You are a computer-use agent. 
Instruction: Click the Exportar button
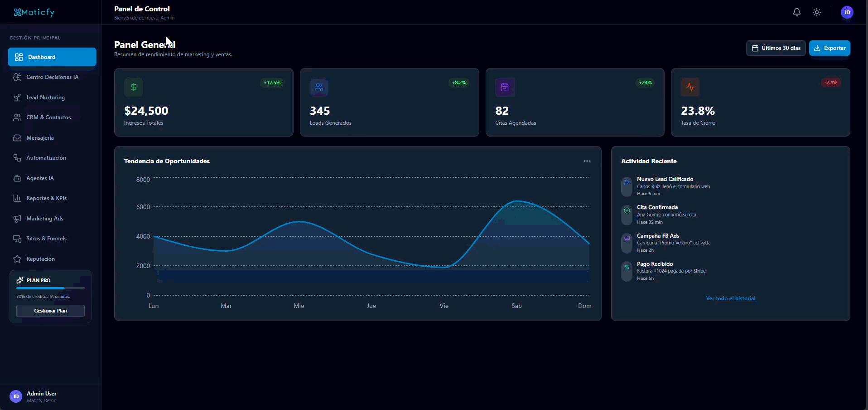point(829,48)
